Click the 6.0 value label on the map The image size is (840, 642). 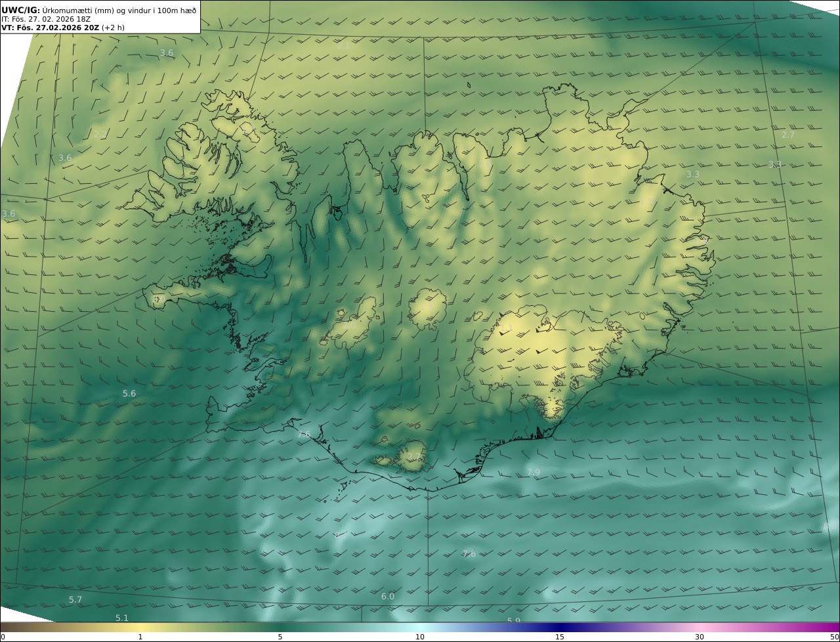click(x=388, y=597)
